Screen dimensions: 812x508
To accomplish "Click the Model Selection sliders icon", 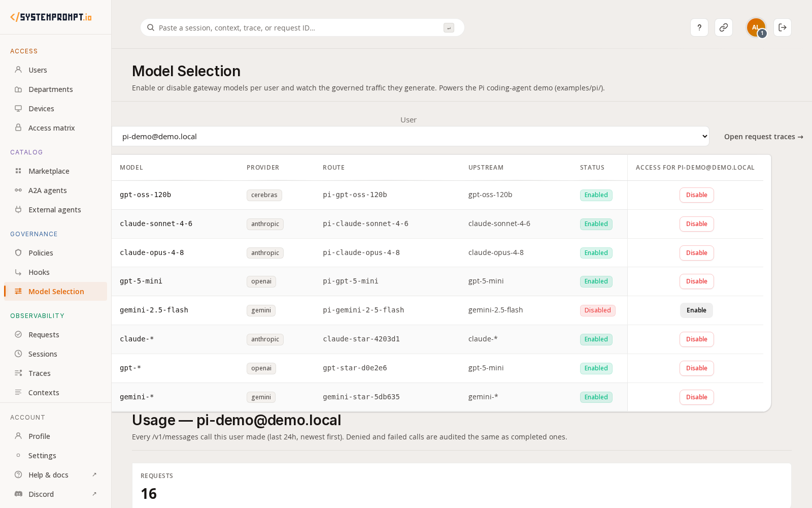I will tap(18, 291).
